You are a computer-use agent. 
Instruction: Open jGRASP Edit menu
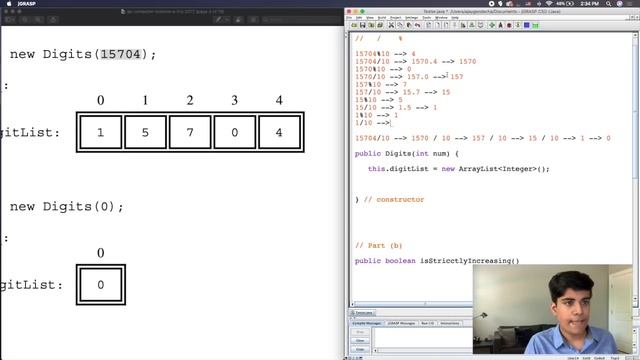(x=359, y=18)
